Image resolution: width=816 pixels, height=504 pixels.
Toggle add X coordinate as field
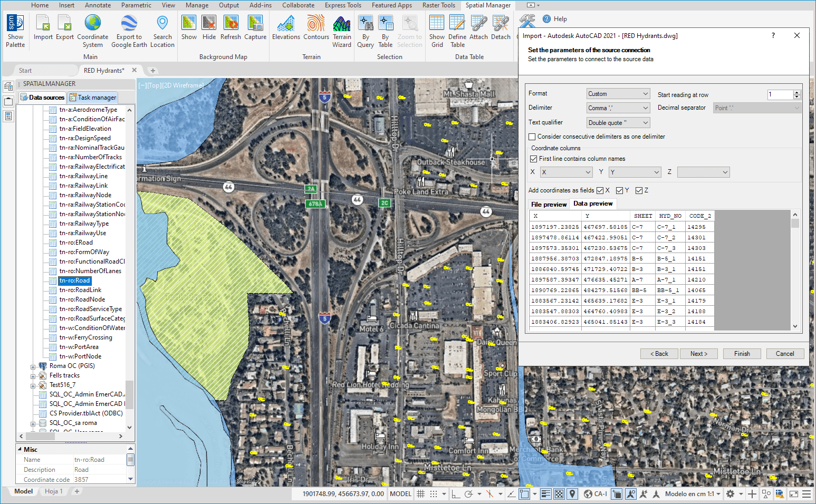600,190
